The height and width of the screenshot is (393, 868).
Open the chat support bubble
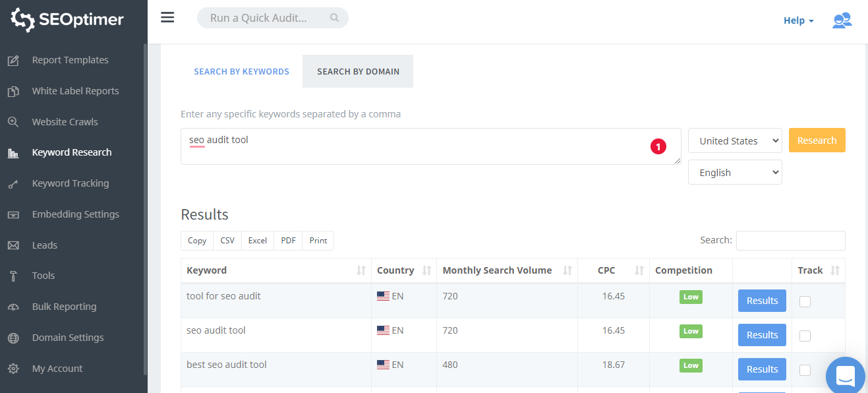(845, 377)
